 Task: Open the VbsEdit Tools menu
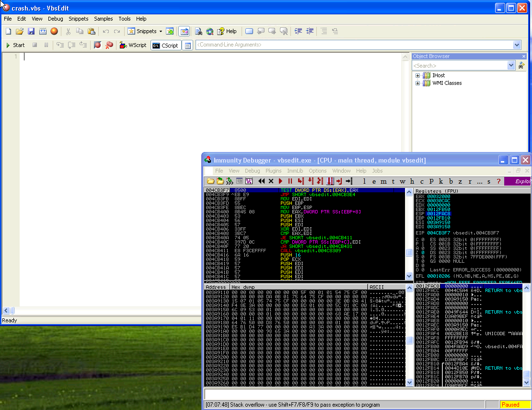[x=125, y=19]
